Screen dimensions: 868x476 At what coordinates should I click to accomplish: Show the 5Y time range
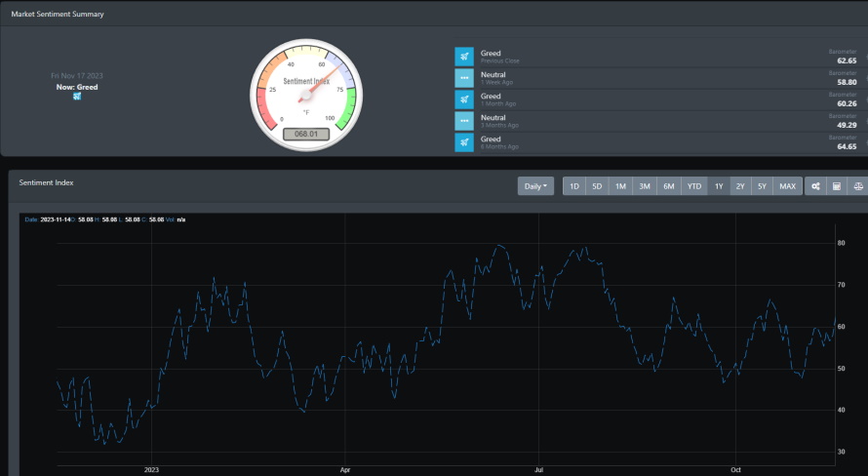762,186
